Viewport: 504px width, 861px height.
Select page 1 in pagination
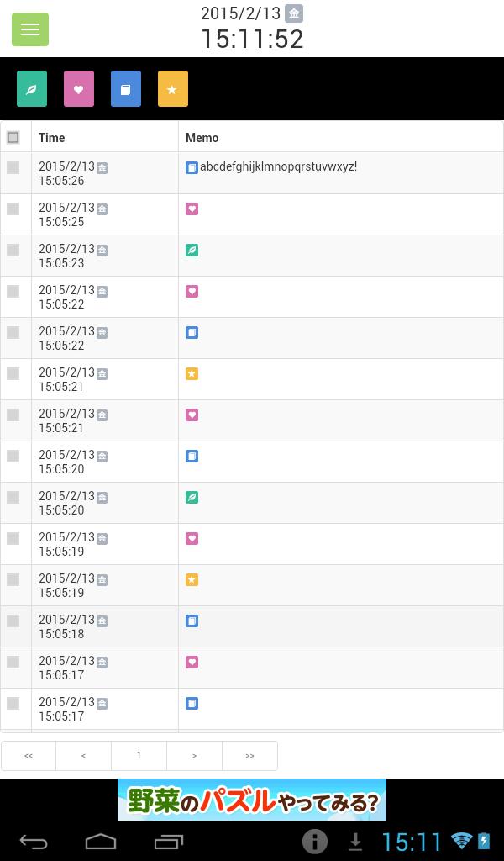(x=139, y=756)
